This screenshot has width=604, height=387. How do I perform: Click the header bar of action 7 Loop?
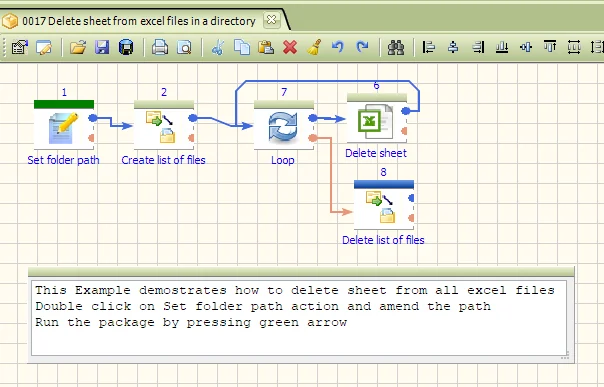284,104
